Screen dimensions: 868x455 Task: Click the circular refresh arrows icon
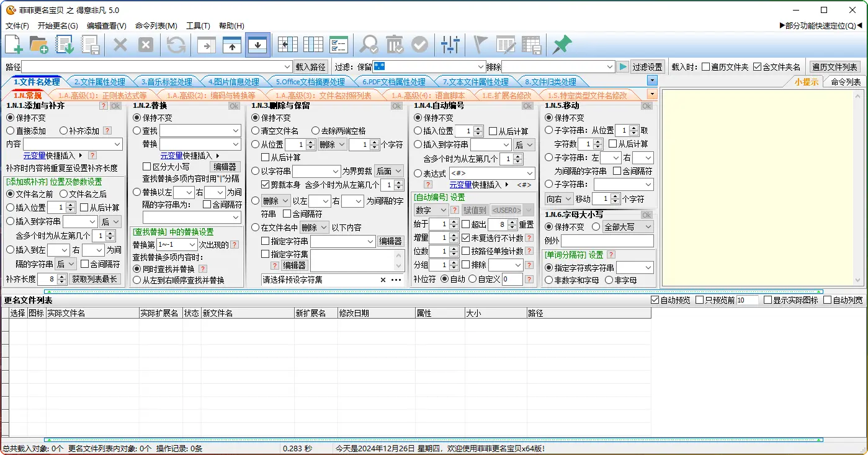pyautogui.click(x=176, y=45)
